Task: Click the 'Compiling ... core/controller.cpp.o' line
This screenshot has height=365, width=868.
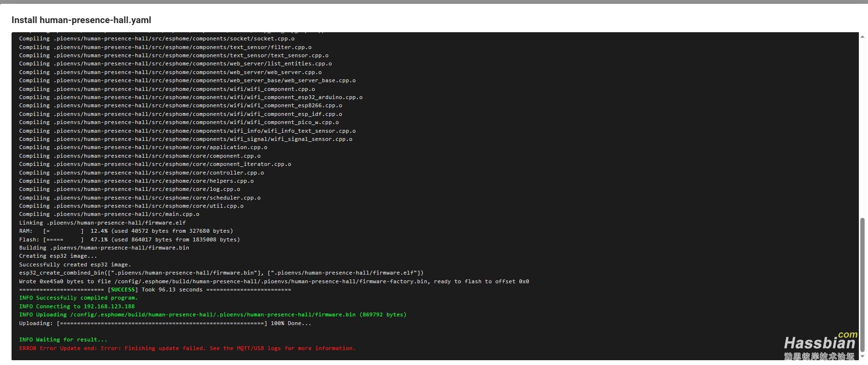Action: tap(141, 173)
